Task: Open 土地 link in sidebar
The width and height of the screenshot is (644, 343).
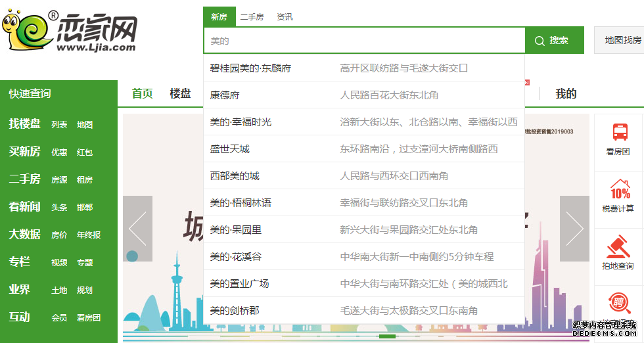Action: (x=59, y=290)
